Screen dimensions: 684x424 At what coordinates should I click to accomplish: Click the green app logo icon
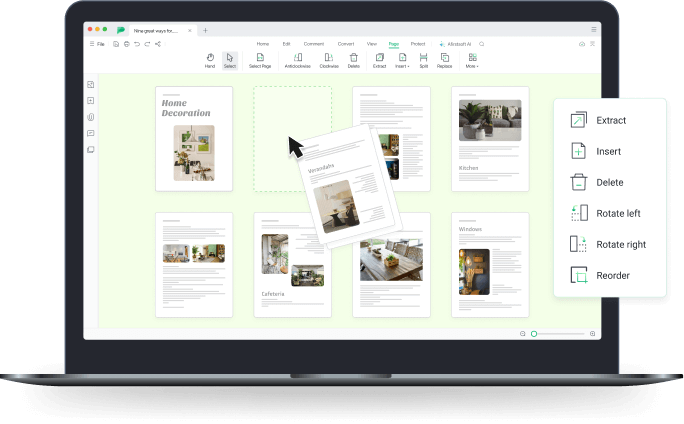[x=121, y=30]
